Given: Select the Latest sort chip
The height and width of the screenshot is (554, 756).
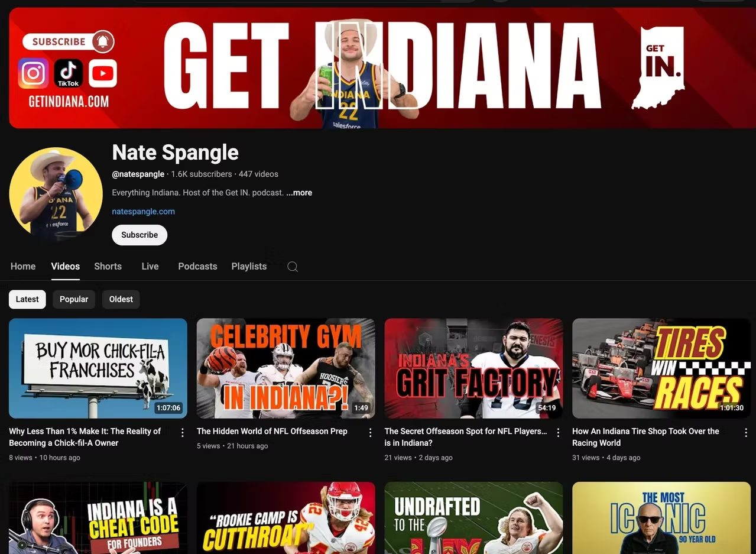Looking at the screenshot, I should (x=27, y=299).
